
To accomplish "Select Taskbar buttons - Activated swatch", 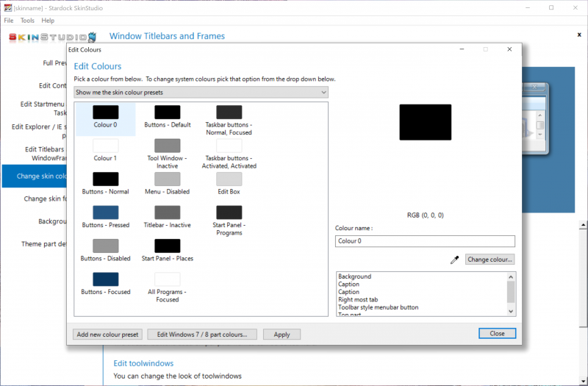I will (x=229, y=146).
